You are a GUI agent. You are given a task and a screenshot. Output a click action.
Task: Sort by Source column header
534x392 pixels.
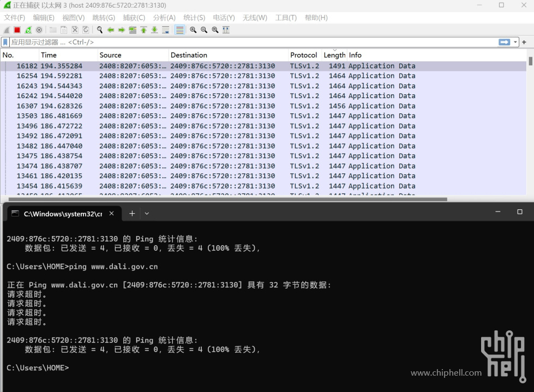(133, 55)
